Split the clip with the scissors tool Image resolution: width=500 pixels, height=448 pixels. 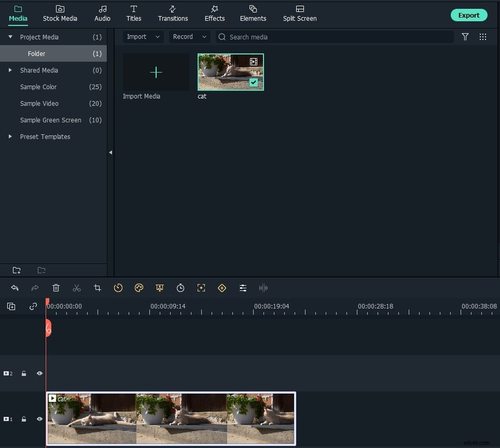[77, 288]
